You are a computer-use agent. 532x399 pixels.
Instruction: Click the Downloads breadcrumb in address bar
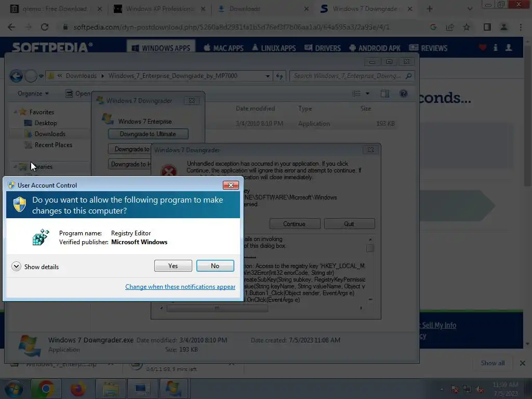pos(81,76)
